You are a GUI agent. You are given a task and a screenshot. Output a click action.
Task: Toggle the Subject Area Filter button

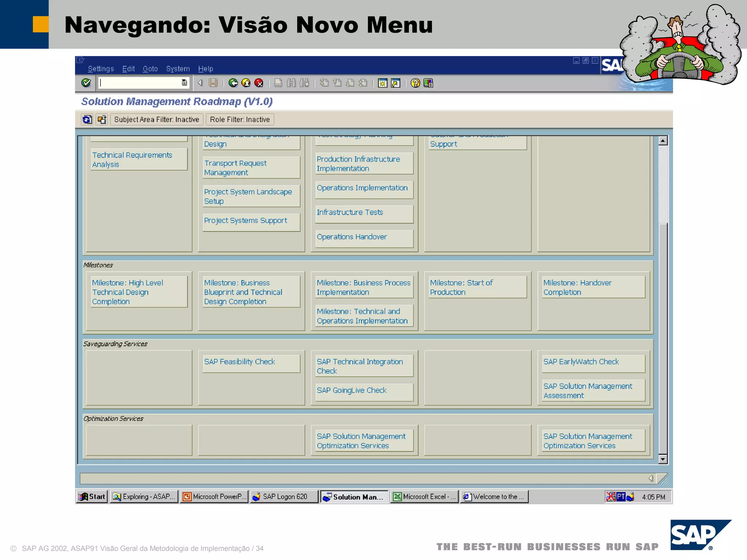coord(156,120)
